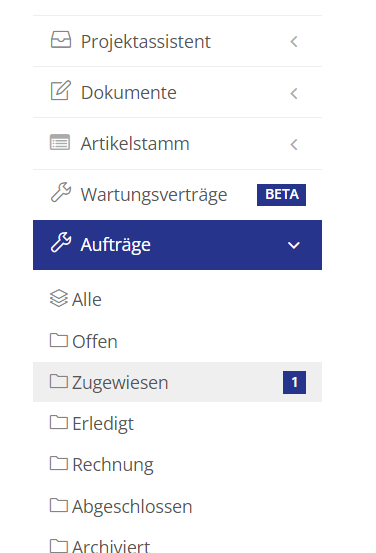
Task: Click the Projektassistent inbox icon
Action: 61,40
